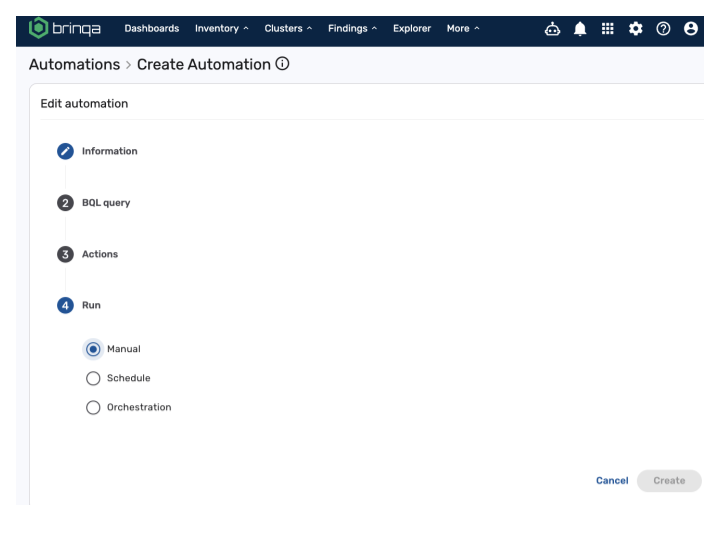Viewport: 720px width, 540px height.
Task: Click the Create button
Action: [x=669, y=480]
